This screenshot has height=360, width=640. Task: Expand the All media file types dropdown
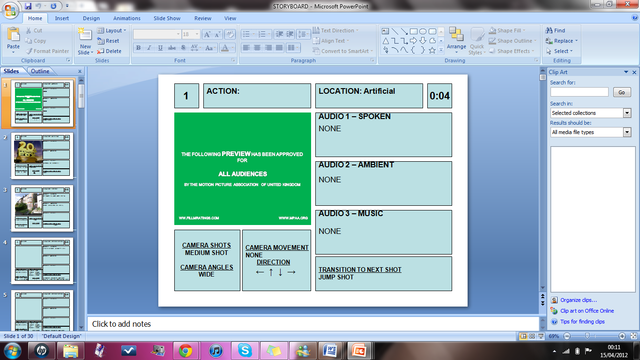[x=627, y=132]
